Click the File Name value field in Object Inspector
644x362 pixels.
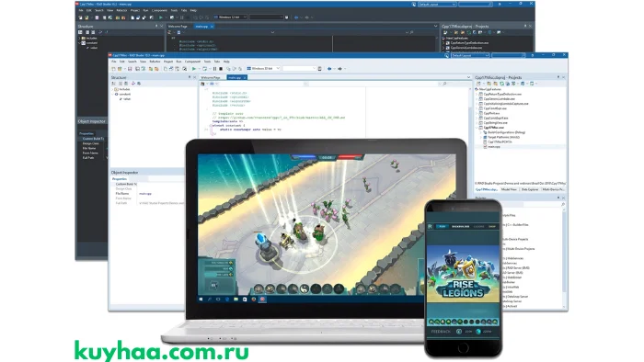coord(161,194)
